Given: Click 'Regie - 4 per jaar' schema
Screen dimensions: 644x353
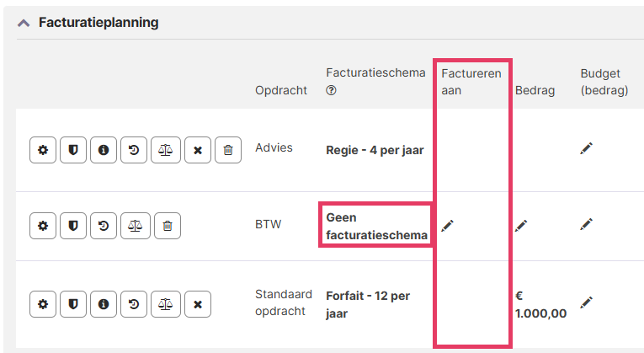Looking at the screenshot, I should click(375, 151).
